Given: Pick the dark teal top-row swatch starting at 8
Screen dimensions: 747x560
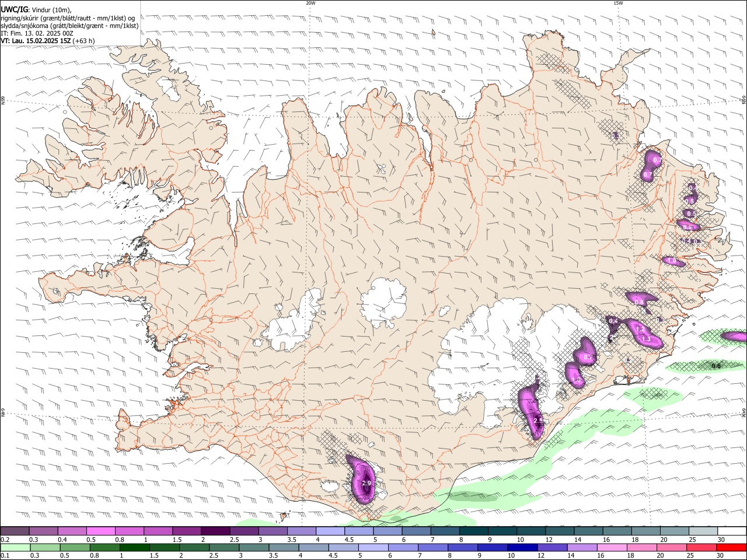Looking at the screenshot, I should pos(474,531).
